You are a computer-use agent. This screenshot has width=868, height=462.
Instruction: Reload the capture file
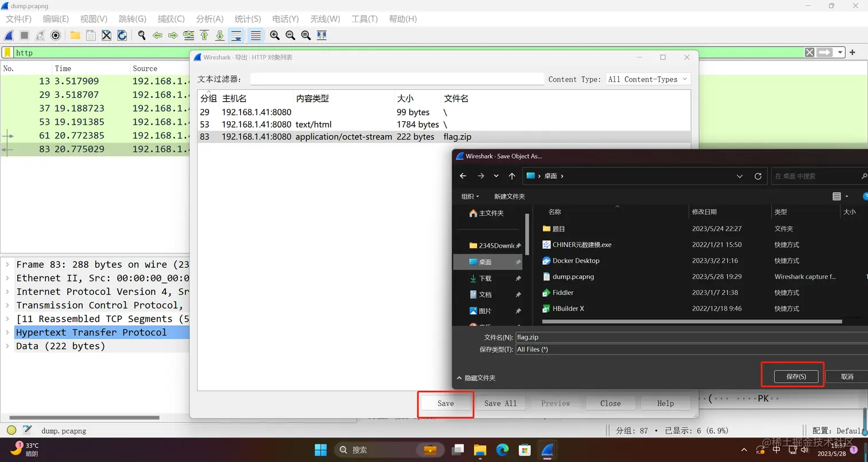122,36
